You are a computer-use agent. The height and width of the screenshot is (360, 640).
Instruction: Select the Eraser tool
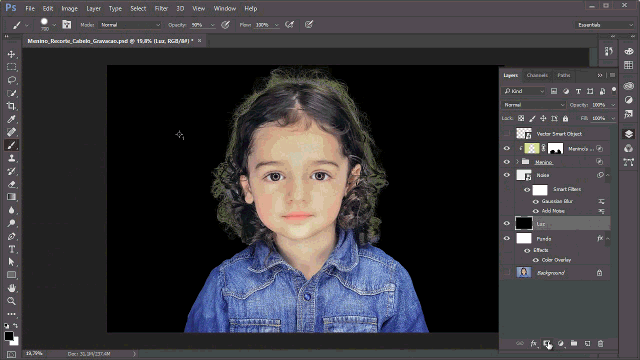(11, 184)
